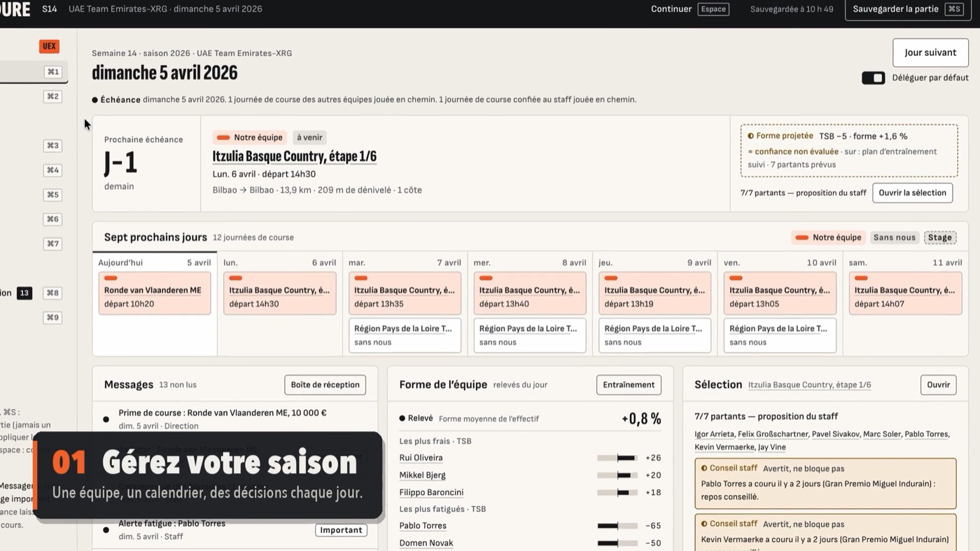Toggle the Stage calendar filter
This screenshot has height=551, width=980.
point(940,237)
